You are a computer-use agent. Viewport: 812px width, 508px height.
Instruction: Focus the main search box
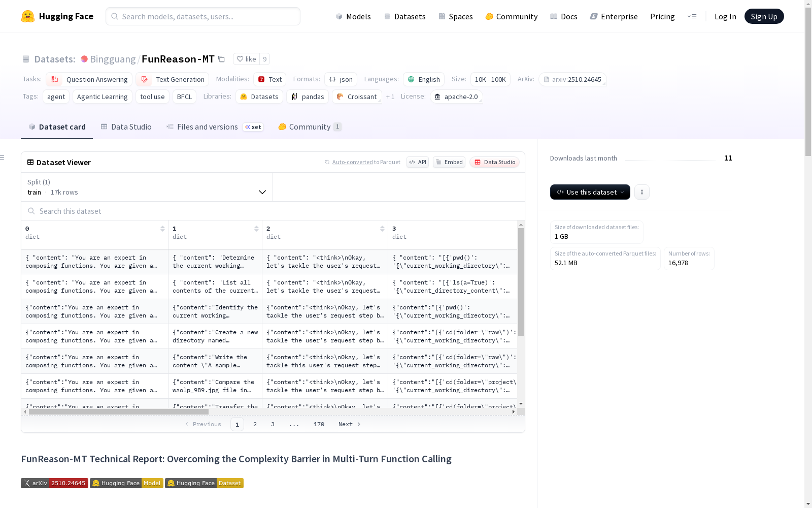click(x=203, y=16)
